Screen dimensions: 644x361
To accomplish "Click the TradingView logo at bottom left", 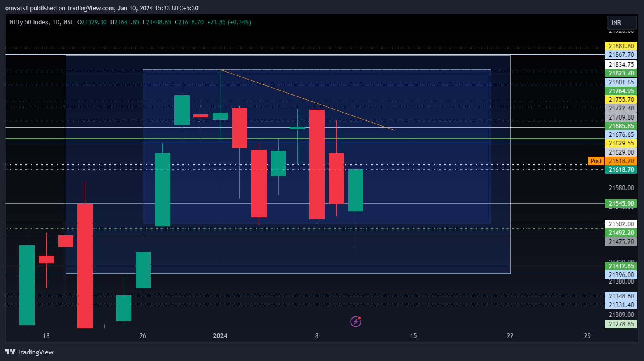I will [29, 352].
